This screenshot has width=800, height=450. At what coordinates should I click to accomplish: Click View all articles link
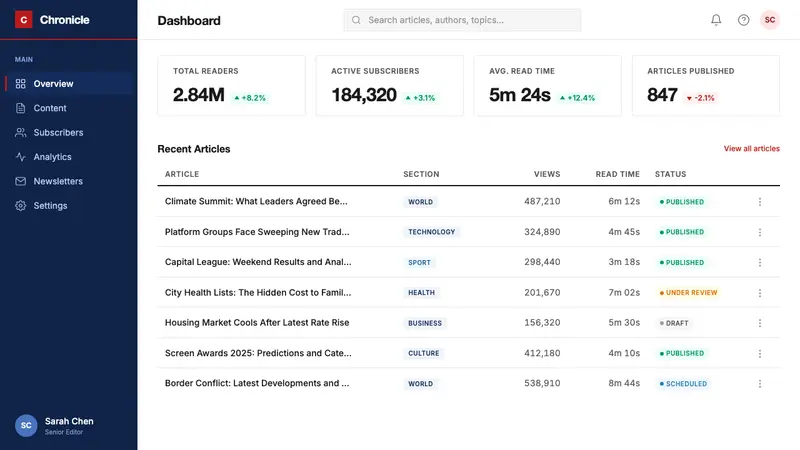[752, 148]
